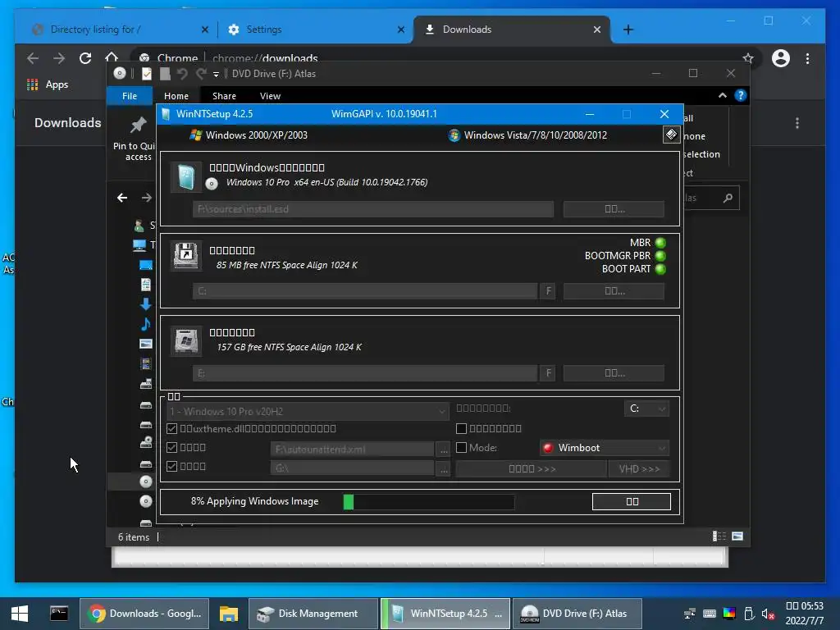Select the Windows Vista/7/8/10/2008/2012 tab
The width and height of the screenshot is (840, 630).
click(527, 135)
